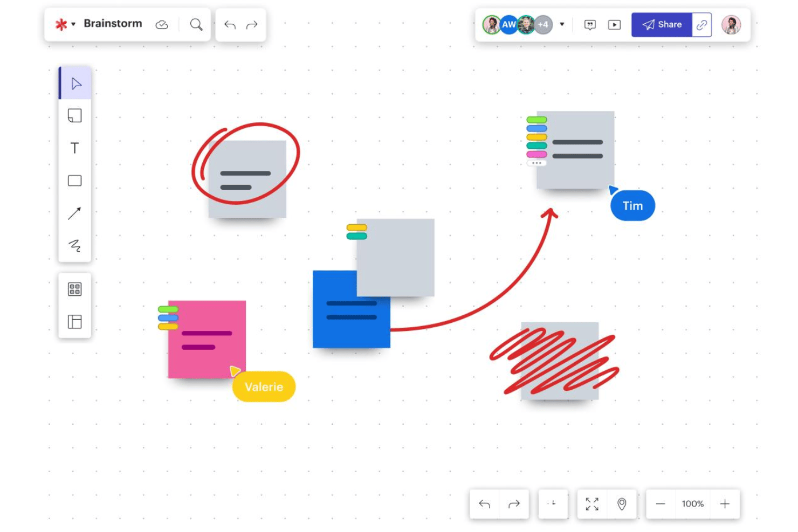Image resolution: width=798 pixels, height=532 pixels.
Task: Expand the collaborators list dropdown arrow
Action: (562, 24)
